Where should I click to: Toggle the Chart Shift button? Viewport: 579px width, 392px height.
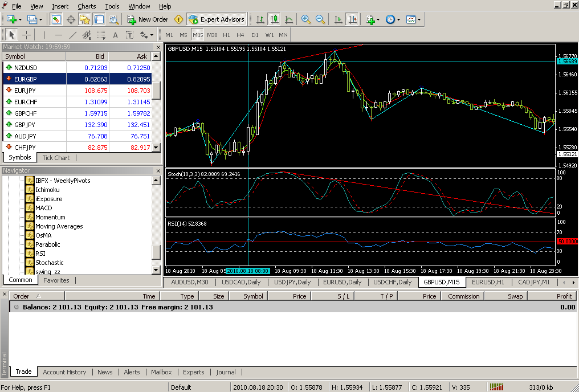(x=353, y=19)
